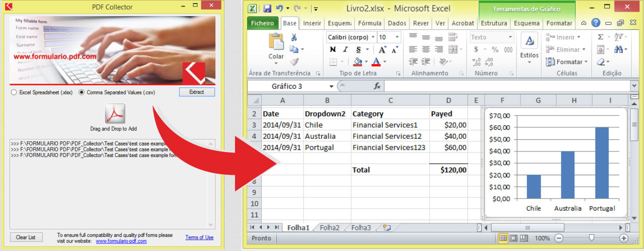Click the binoculars Find icon
This screenshot has width=644, height=251.
[619, 49]
